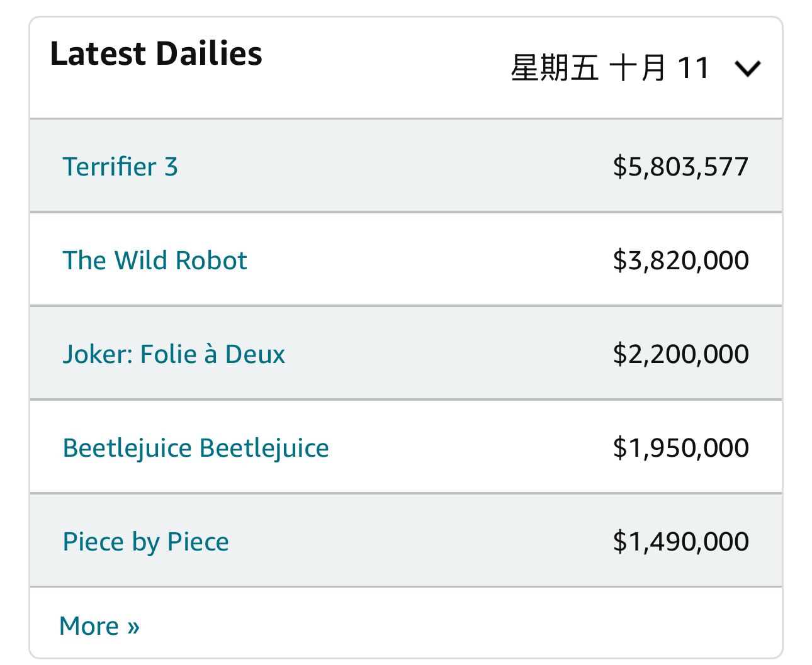Click the first Beetlejuice word in title
812x665 pixels.
point(127,448)
